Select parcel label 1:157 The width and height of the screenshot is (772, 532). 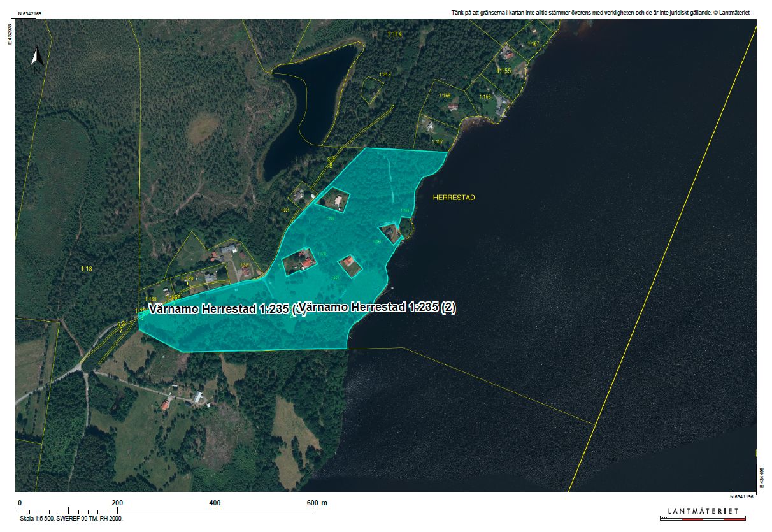pyautogui.click(x=438, y=141)
